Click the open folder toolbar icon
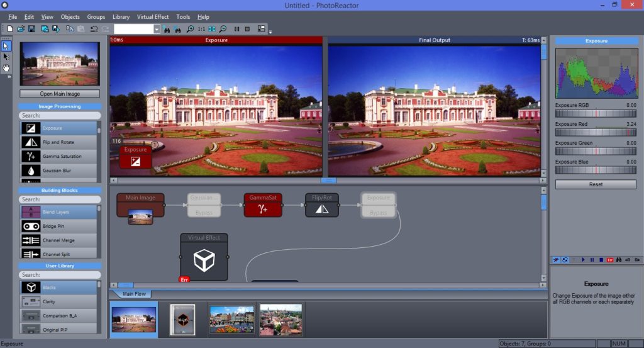This screenshot has height=348, width=644. coord(21,29)
